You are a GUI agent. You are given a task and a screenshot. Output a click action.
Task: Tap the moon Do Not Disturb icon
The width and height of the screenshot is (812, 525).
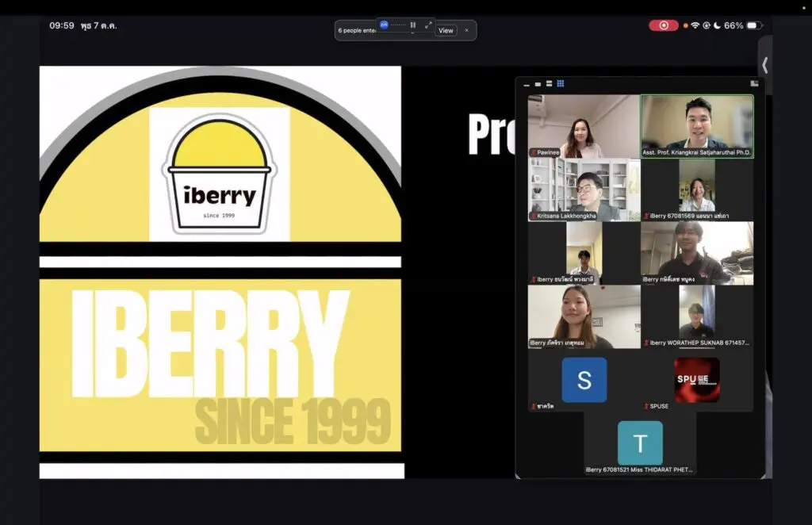point(717,25)
